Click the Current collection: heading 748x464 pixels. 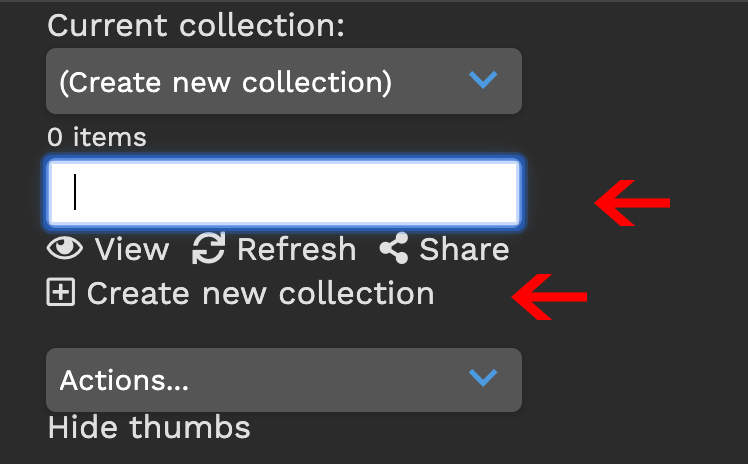(196, 25)
